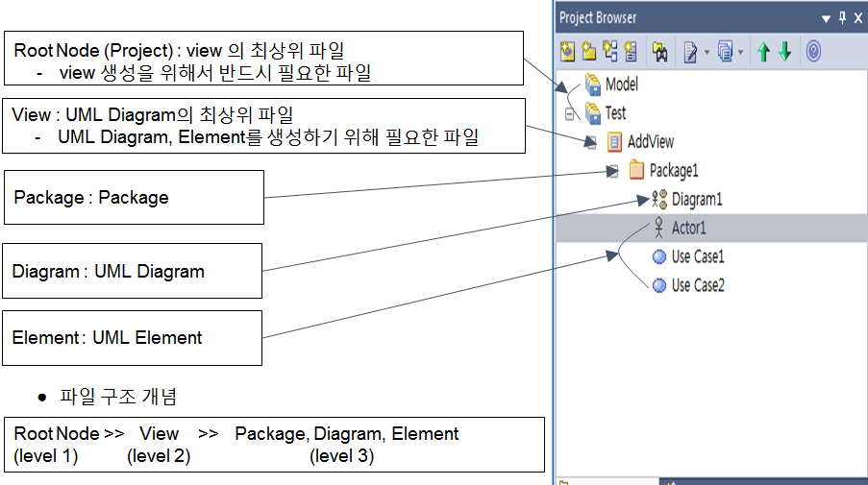Viewport: 868px width, 485px height.
Task: Open dropdown arrow next to Documentation icon
Action: point(707,53)
